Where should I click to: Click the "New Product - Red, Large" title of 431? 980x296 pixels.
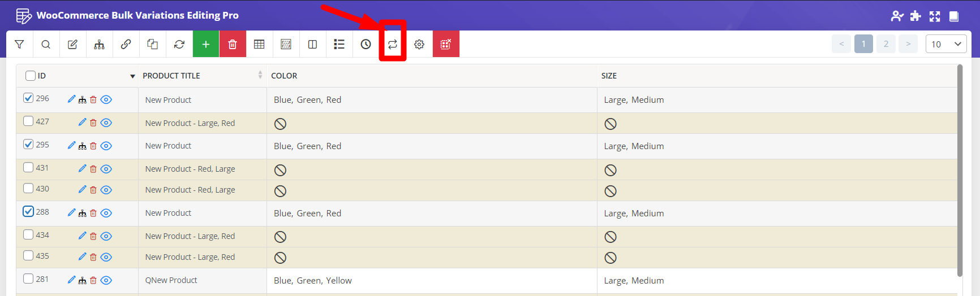[x=190, y=169]
